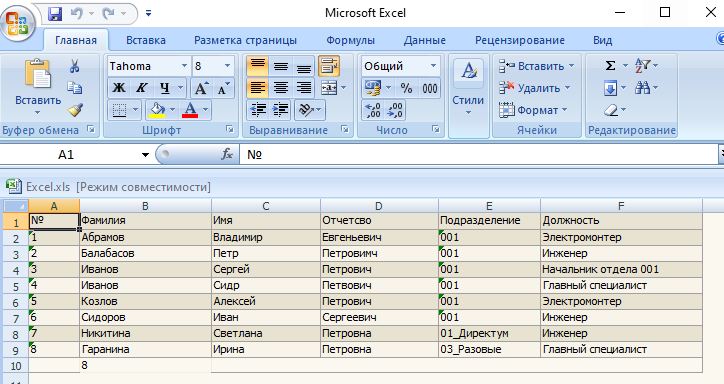The height and width of the screenshot is (384, 724).
Task: Click the Cut scissors icon
Action: tap(74, 66)
